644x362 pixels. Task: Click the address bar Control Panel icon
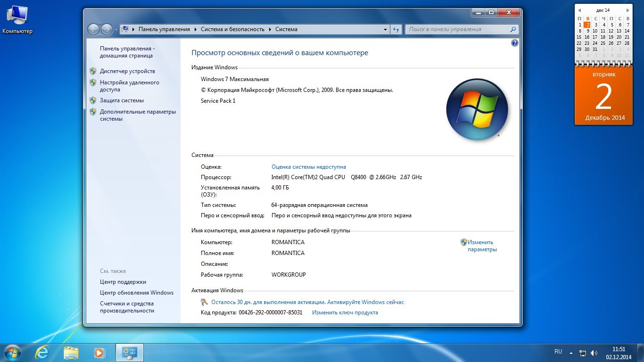tap(125, 29)
